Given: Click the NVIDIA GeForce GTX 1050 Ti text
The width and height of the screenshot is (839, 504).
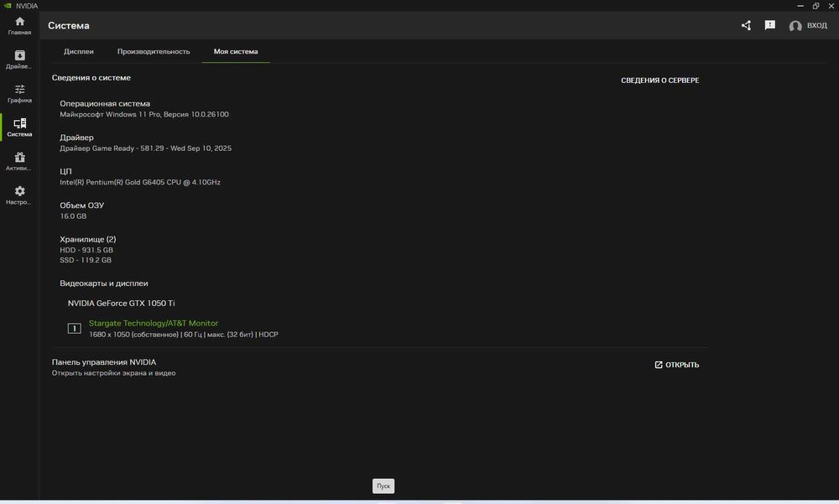Looking at the screenshot, I should 121,303.
